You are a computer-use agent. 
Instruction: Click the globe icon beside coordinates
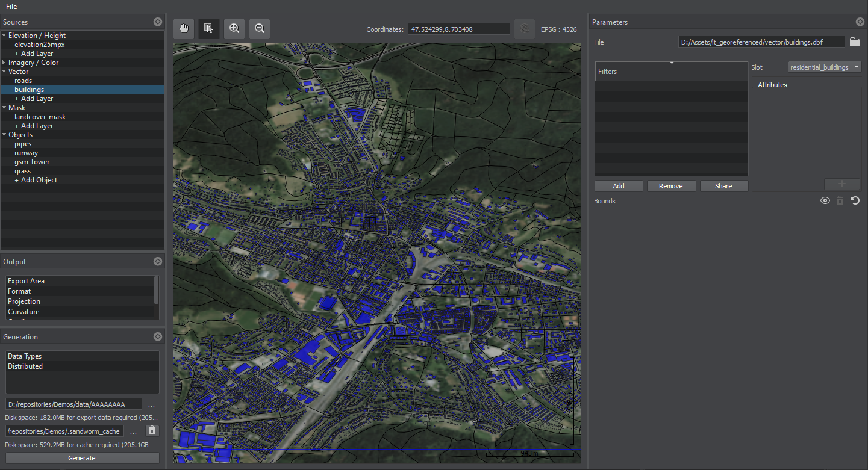(525, 28)
